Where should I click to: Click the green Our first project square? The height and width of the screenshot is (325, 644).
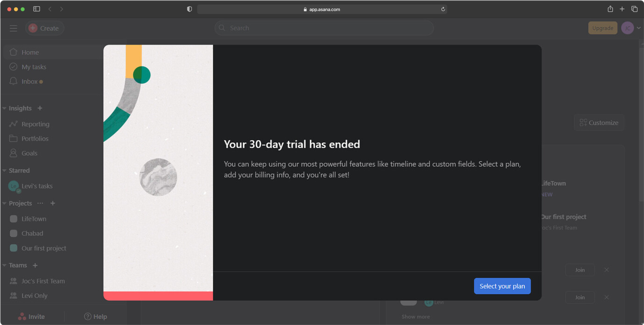coord(14,248)
